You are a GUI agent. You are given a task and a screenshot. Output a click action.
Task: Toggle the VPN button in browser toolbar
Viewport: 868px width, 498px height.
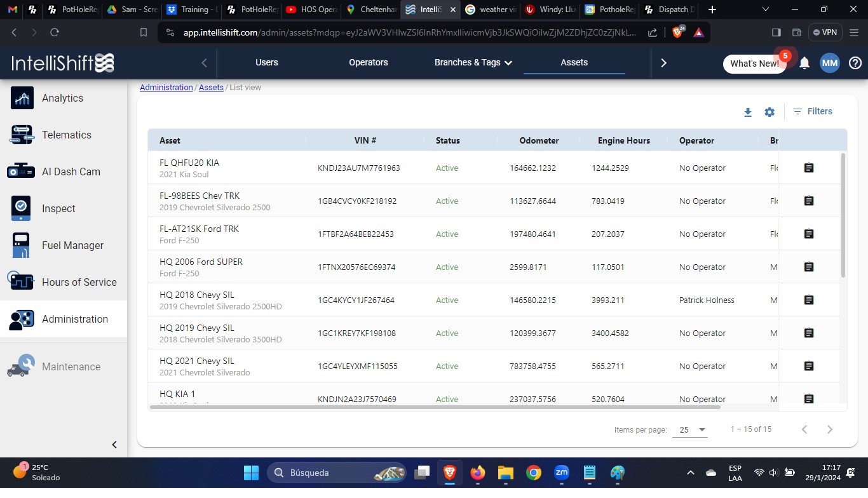(825, 32)
